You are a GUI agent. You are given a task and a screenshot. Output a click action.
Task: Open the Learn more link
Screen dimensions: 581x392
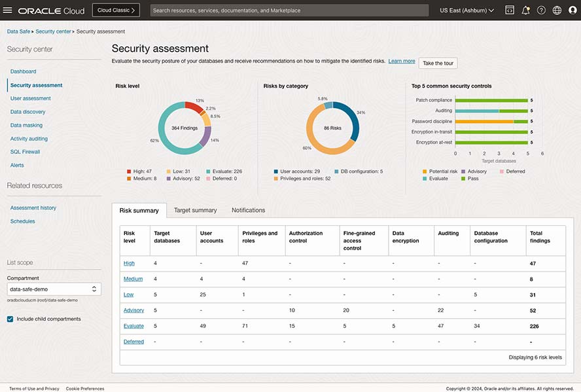401,61
